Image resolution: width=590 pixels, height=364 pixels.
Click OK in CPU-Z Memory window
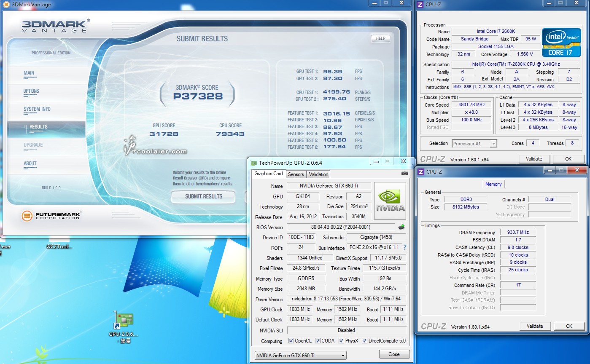[x=569, y=326]
